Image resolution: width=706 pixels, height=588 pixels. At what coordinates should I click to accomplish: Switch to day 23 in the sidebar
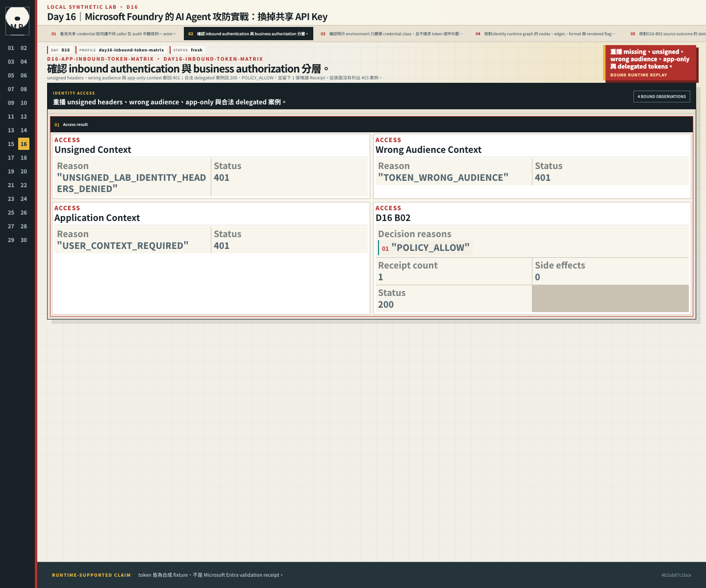(x=11, y=199)
